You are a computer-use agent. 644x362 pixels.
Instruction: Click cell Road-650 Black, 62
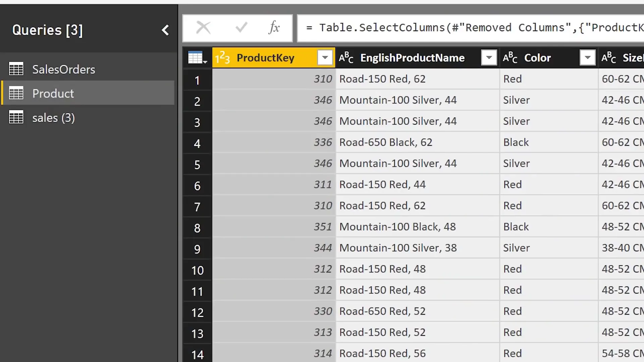point(417,142)
